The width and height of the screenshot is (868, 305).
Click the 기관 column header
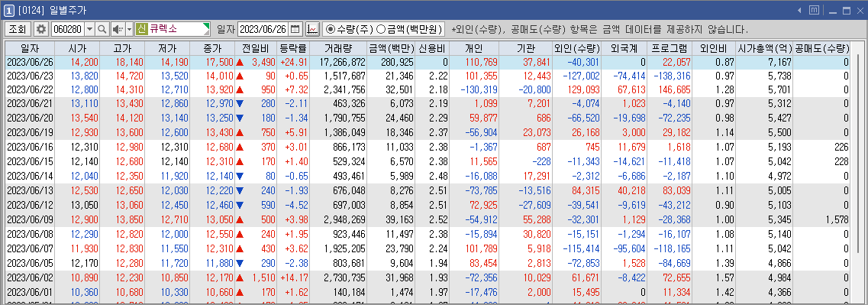click(526, 48)
